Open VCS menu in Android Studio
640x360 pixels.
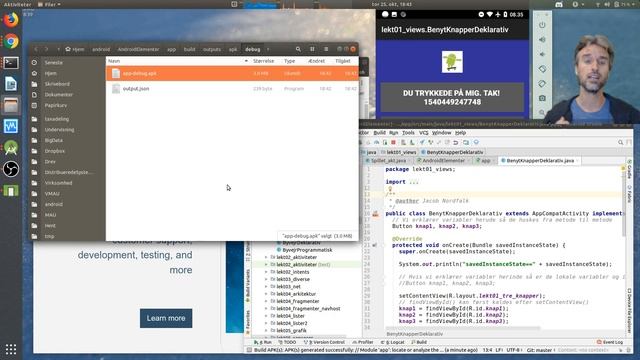(x=424, y=133)
